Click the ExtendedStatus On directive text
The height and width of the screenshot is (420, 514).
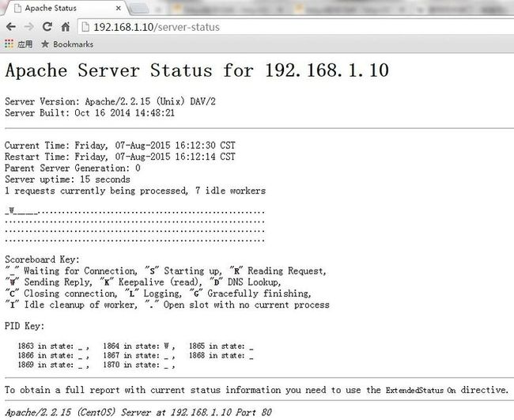[x=421, y=390]
